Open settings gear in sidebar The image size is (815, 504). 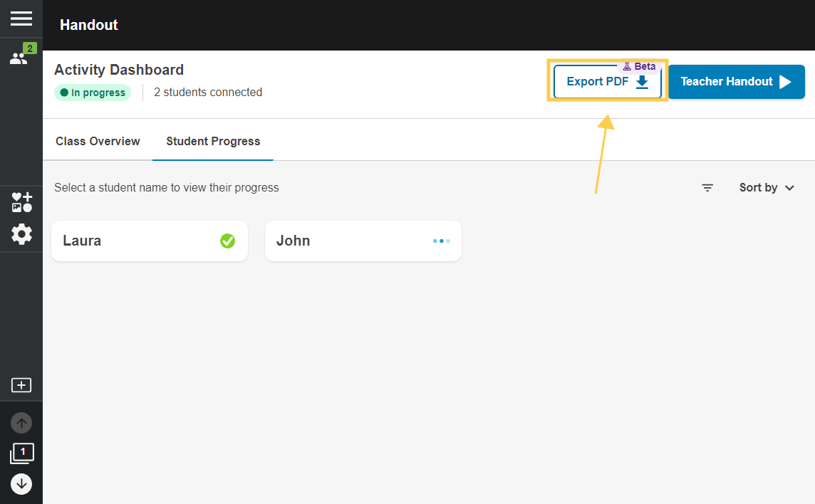click(x=21, y=234)
